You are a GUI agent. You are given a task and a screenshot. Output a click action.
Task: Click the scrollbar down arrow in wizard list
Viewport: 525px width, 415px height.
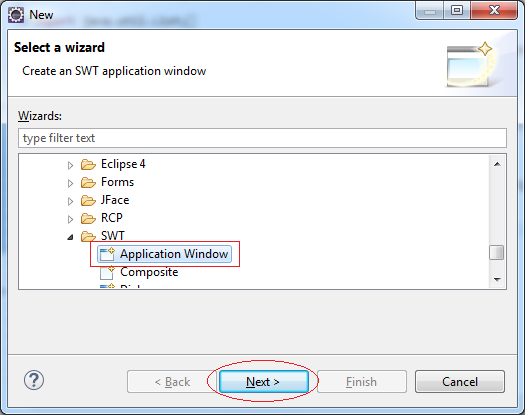[497, 279]
